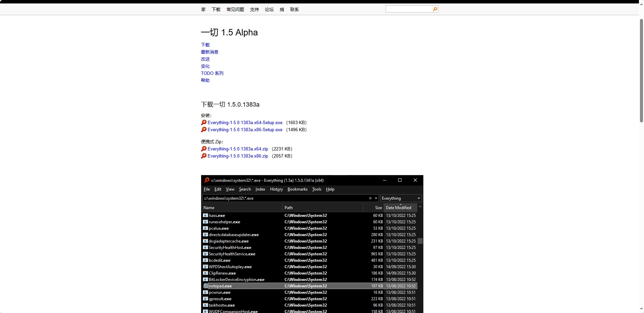Click the file icon of ClipRenew.exe
Viewport: 644px width, 313px height.
(x=205, y=273)
